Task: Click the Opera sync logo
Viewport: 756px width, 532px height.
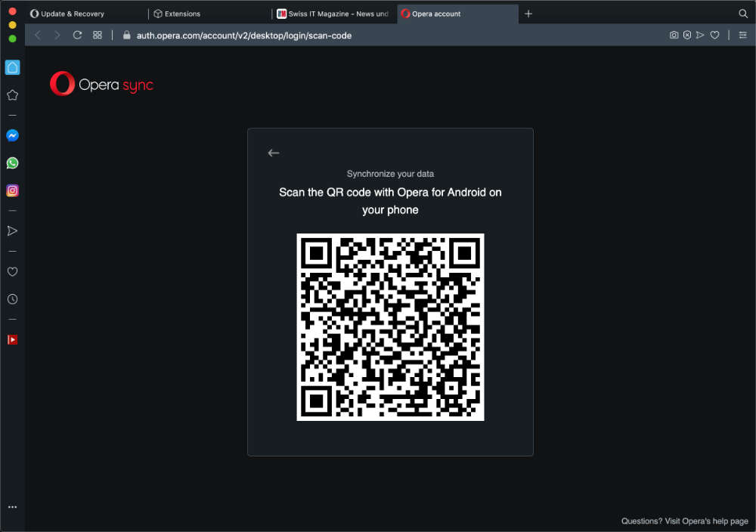Action: [102, 84]
